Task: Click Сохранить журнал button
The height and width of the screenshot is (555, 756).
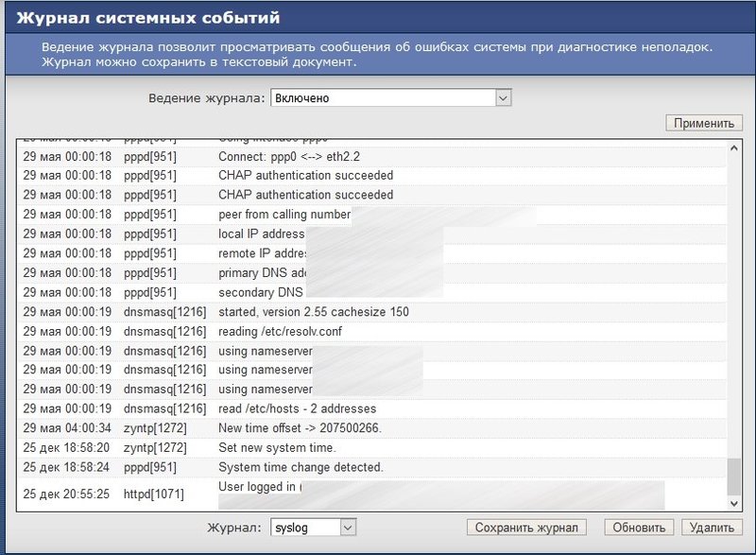Action: pyautogui.click(x=526, y=528)
